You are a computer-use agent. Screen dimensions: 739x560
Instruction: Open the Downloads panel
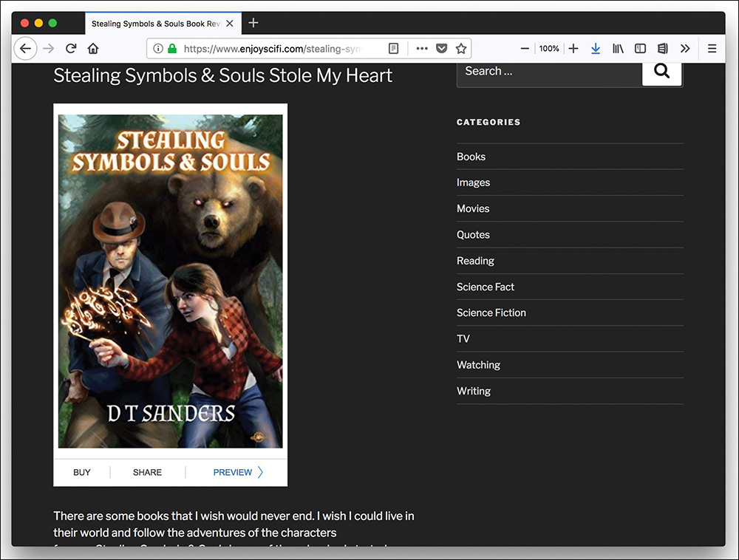[596, 47]
